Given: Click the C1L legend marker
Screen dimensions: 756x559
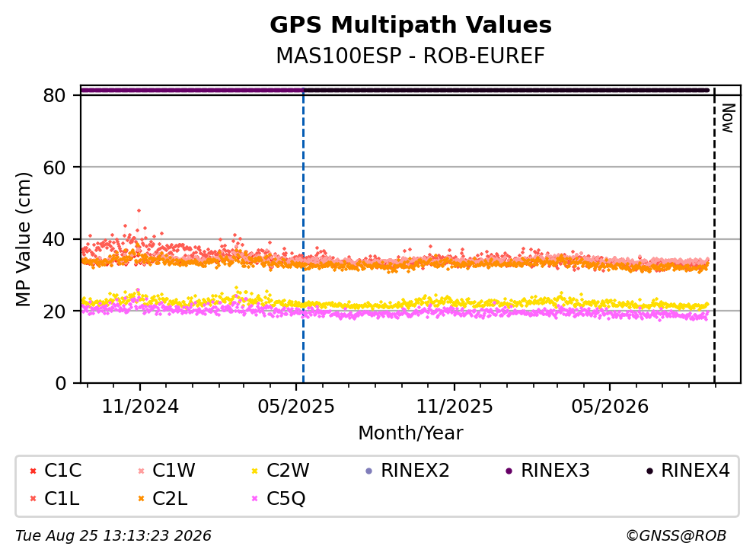Looking at the screenshot, I should coord(33,499).
